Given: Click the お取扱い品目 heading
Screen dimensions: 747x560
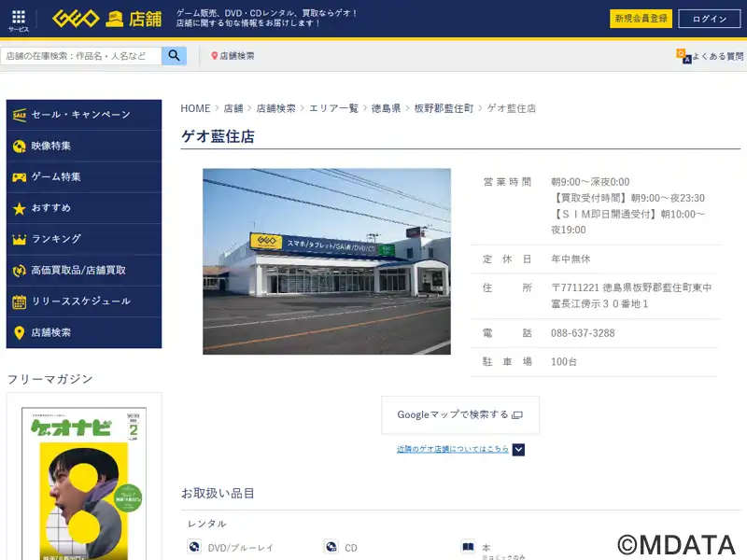Looking at the screenshot, I should pyautogui.click(x=218, y=494).
